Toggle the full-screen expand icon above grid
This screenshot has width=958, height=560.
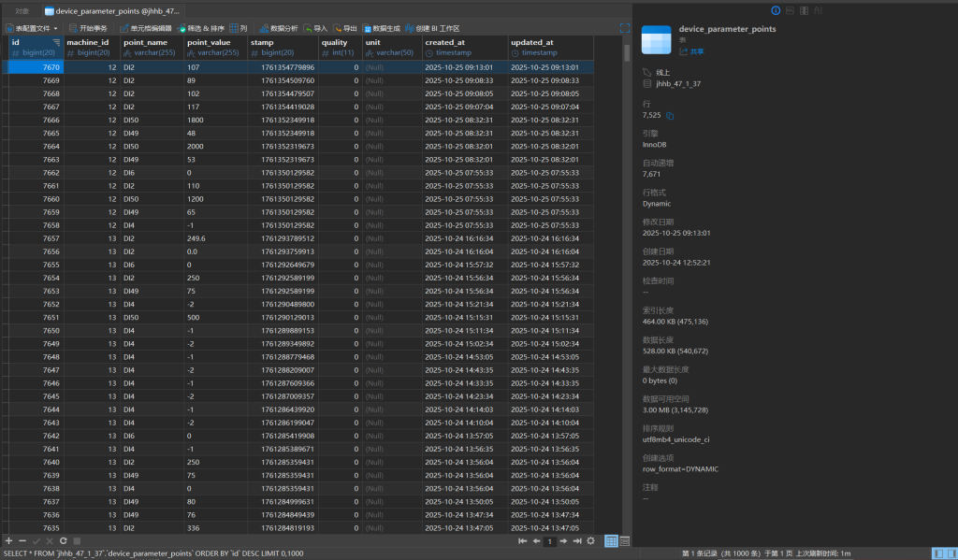coord(625,29)
